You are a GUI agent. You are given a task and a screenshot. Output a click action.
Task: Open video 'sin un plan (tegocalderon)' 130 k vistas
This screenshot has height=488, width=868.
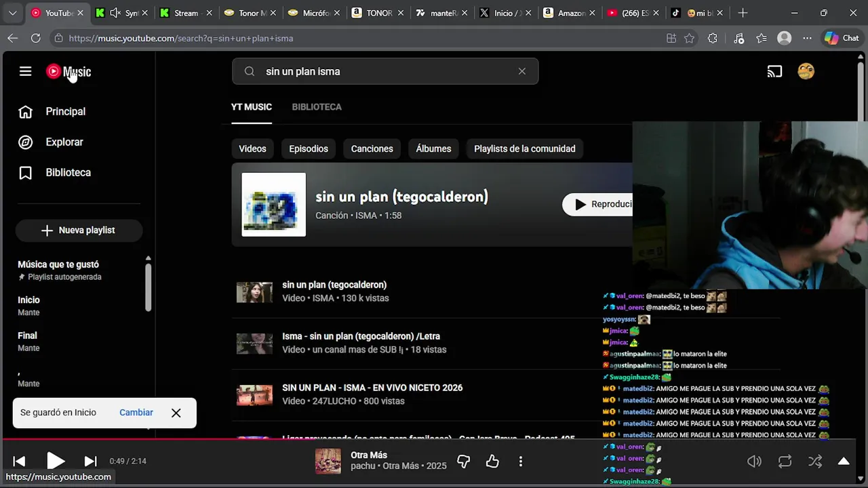coord(334,285)
